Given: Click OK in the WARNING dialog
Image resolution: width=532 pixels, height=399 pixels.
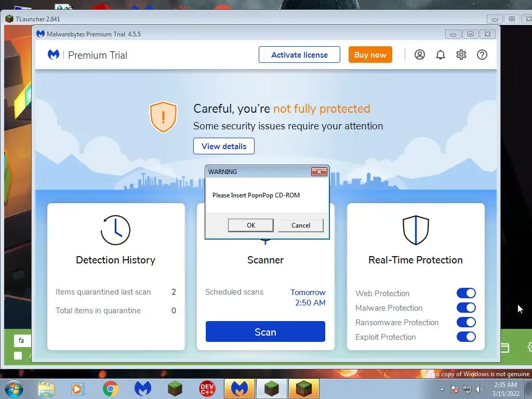Looking at the screenshot, I should 251,225.
